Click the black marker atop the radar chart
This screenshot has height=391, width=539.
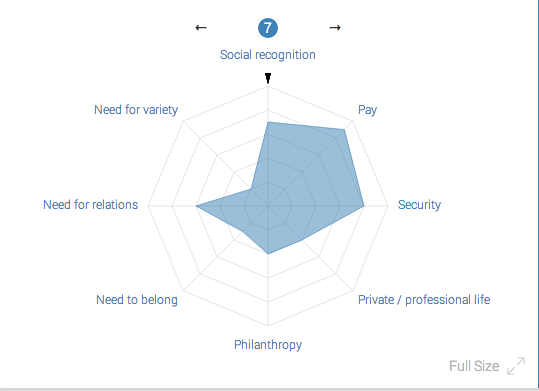(268, 78)
